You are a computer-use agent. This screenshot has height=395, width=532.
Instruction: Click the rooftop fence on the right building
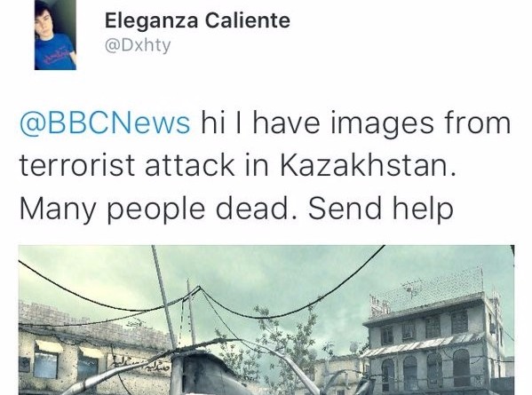coord(427,291)
